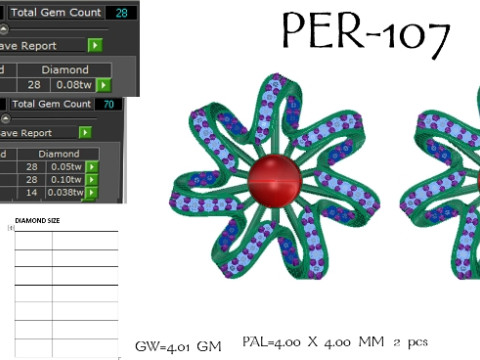Click the green arrow beside 0.05tw row
Image resolution: width=480 pixels, height=360 pixels.
(x=92, y=167)
